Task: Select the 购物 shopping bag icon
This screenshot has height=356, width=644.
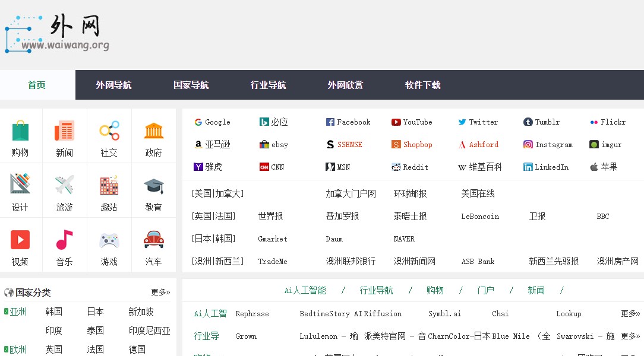Action: tap(21, 131)
